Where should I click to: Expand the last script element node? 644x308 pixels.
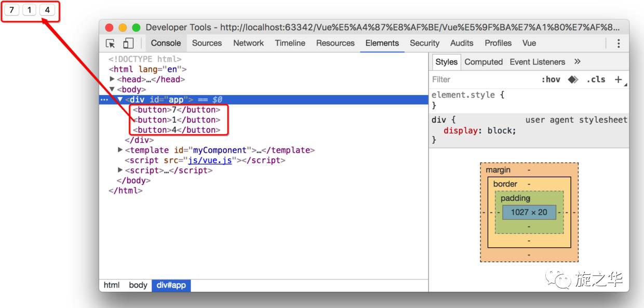(x=120, y=170)
